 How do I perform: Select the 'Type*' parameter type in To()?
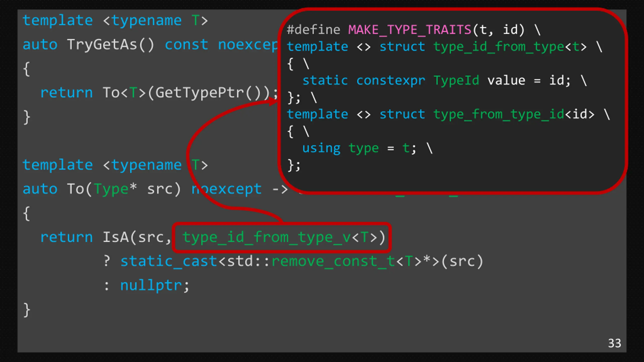click(115, 189)
